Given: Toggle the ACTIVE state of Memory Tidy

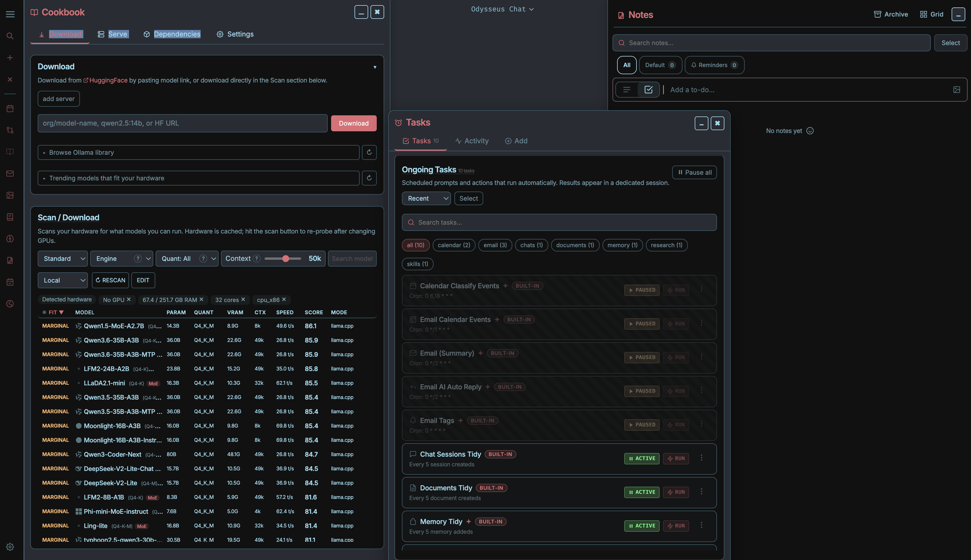Looking at the screenshot, I should coord(641,526).
